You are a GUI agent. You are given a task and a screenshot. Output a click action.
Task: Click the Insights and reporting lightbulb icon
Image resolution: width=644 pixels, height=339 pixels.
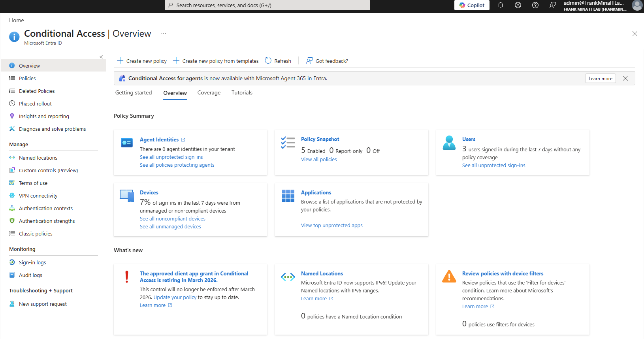[12, 116]
